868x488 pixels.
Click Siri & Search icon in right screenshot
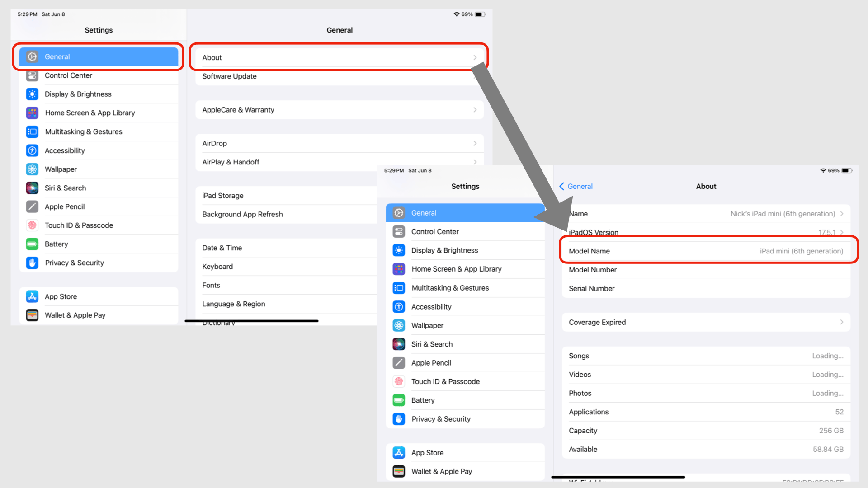click(399, 344)
